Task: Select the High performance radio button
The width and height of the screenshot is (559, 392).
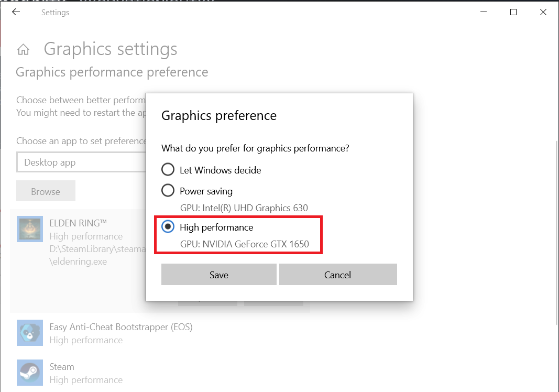Action: click(x=168, y=227)
